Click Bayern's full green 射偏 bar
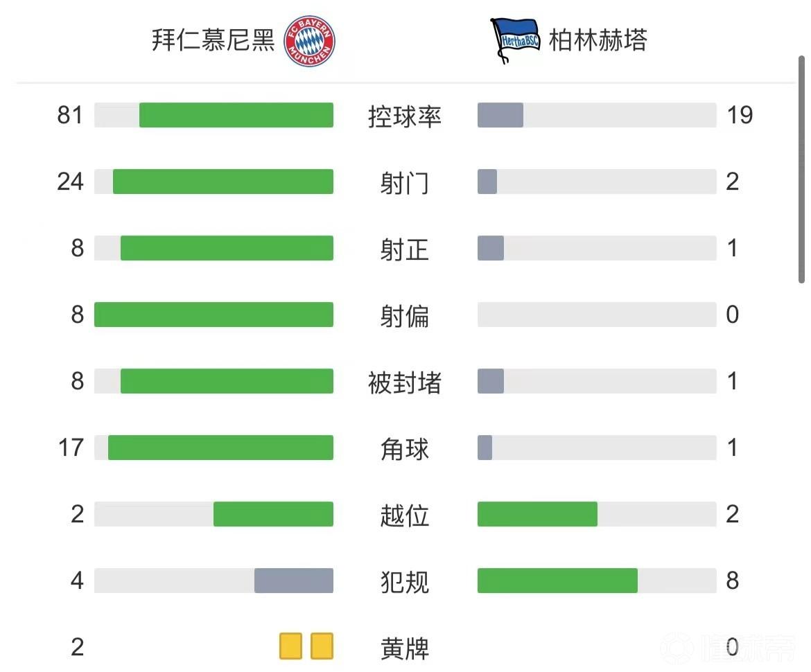The height and width of the screenshot is (672, 811). 213,315
